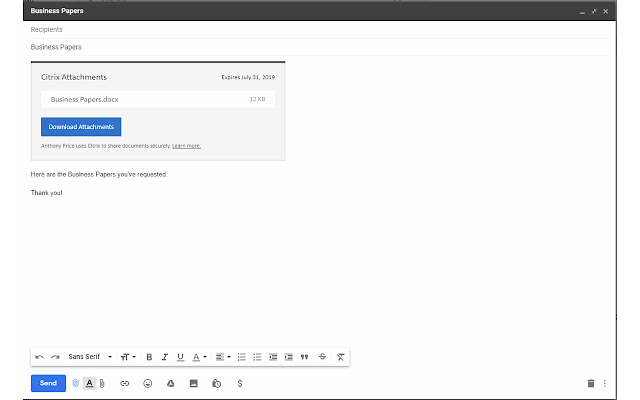This screenshot has height=400, width=640.
Task: Minimize the compose window
Action: (582, 12)
